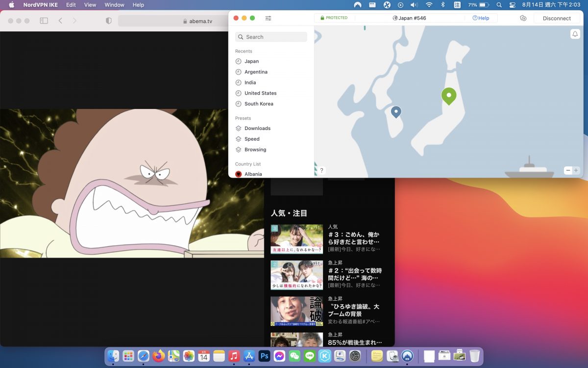The width and height of the screenshot is (588, 368).
Task: Open System Preferences from the Dock
Action: tap(355, 356)
